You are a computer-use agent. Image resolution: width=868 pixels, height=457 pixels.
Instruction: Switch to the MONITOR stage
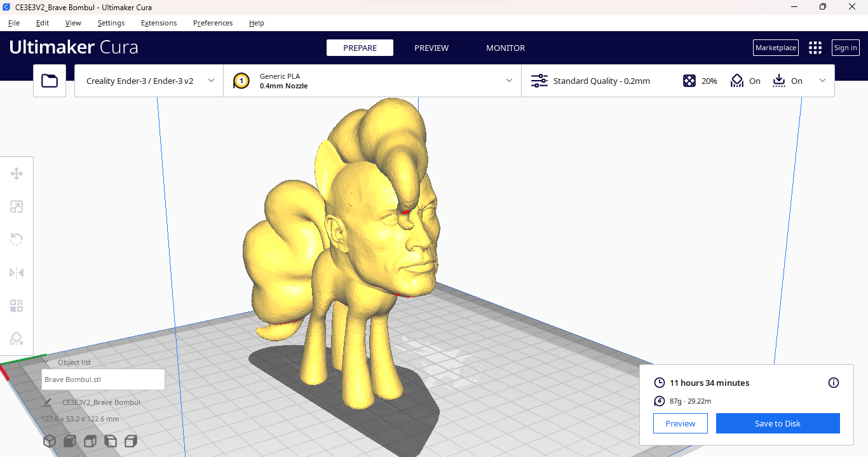506,48
